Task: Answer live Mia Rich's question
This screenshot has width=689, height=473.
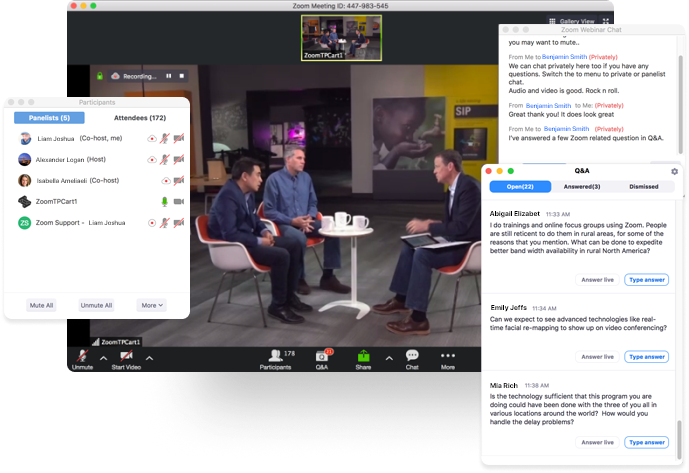Action: [597, 442]
